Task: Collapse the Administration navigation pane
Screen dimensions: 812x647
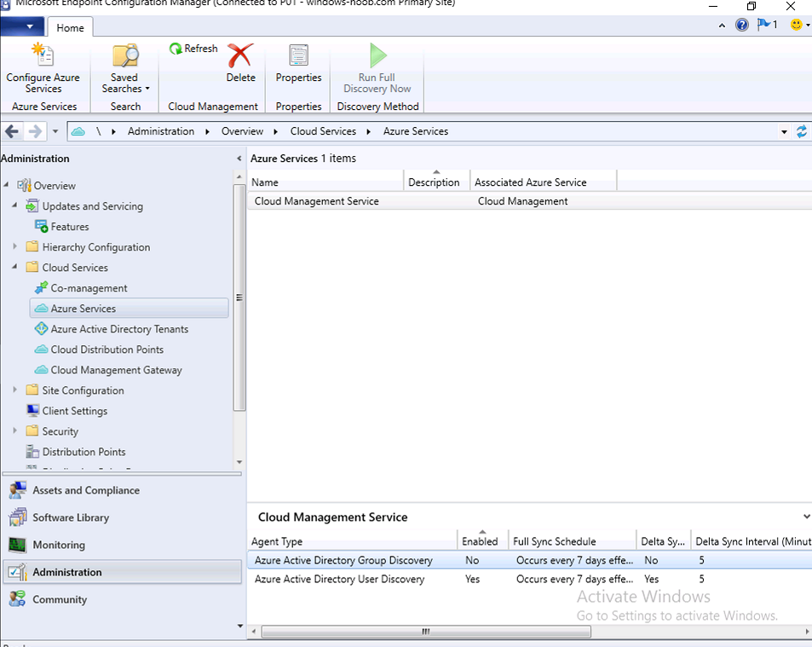Action: click(x=239, y=159)
